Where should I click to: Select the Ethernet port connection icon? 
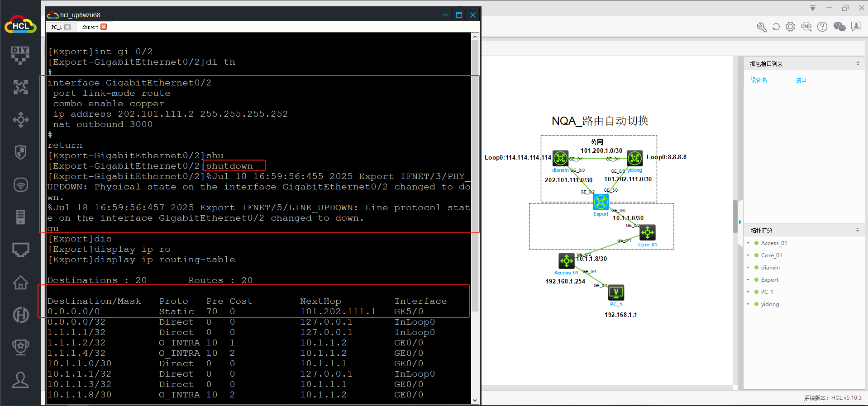[x=20, y=250]
